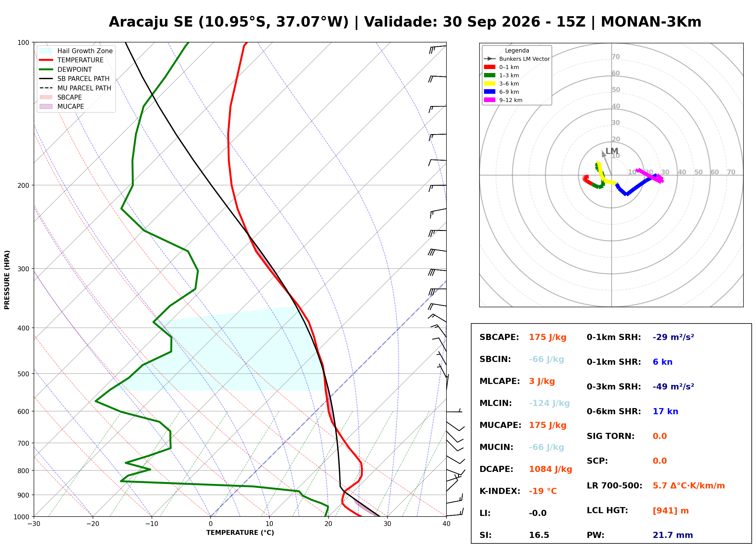756x559 pixels.
Task: Click the green 1–3 km legend swatch
Action: 489,75
